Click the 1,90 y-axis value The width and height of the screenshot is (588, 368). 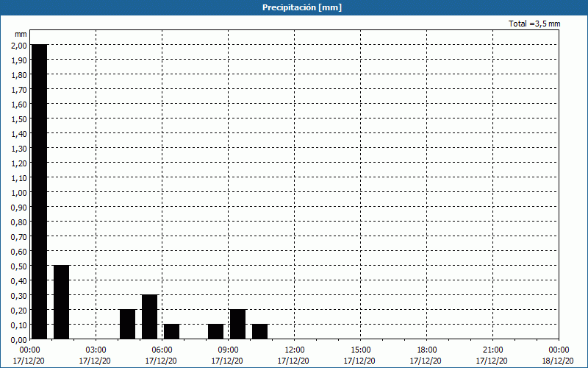(19, 60)
